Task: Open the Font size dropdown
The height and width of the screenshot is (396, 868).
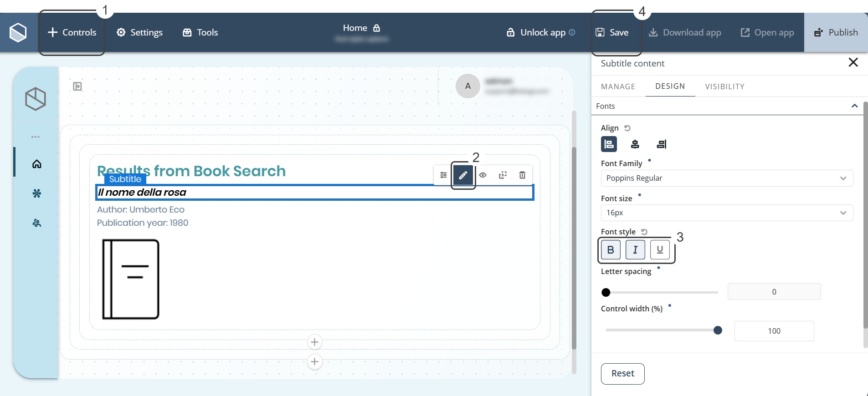Action: [x=726, y=213]
